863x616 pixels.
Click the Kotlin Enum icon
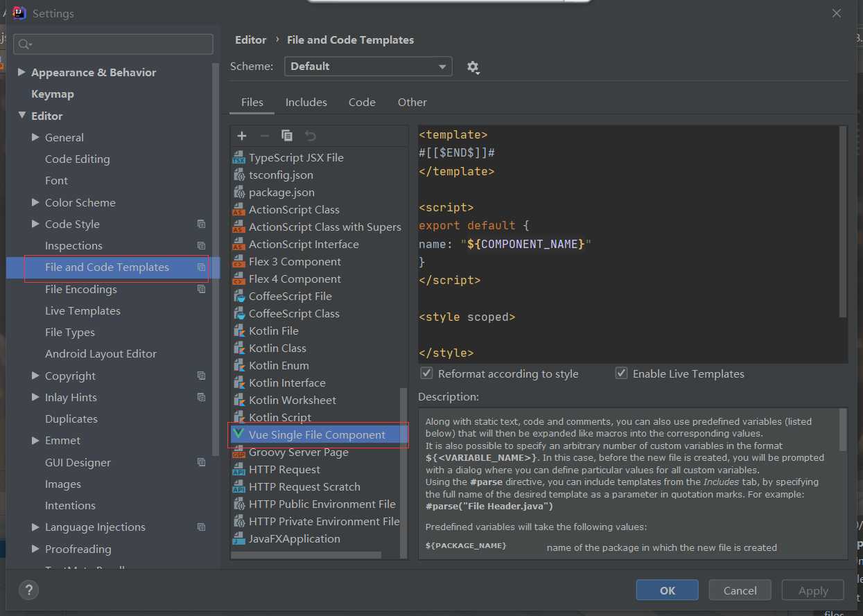click(x=238, y=365)
